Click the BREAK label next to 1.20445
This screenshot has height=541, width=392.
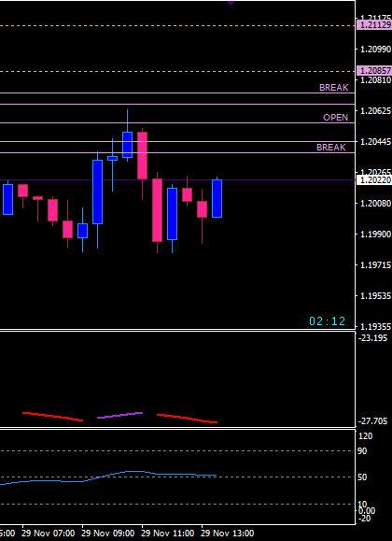pos(331,148)
